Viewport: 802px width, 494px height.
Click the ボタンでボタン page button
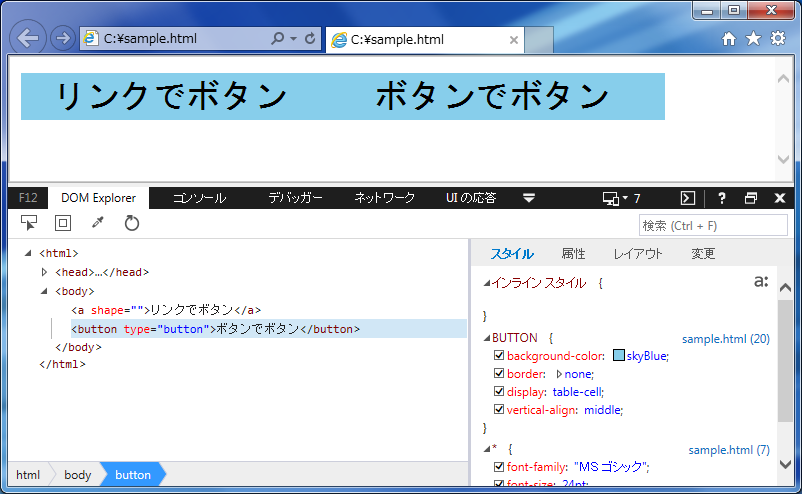(x=494, y=96)
